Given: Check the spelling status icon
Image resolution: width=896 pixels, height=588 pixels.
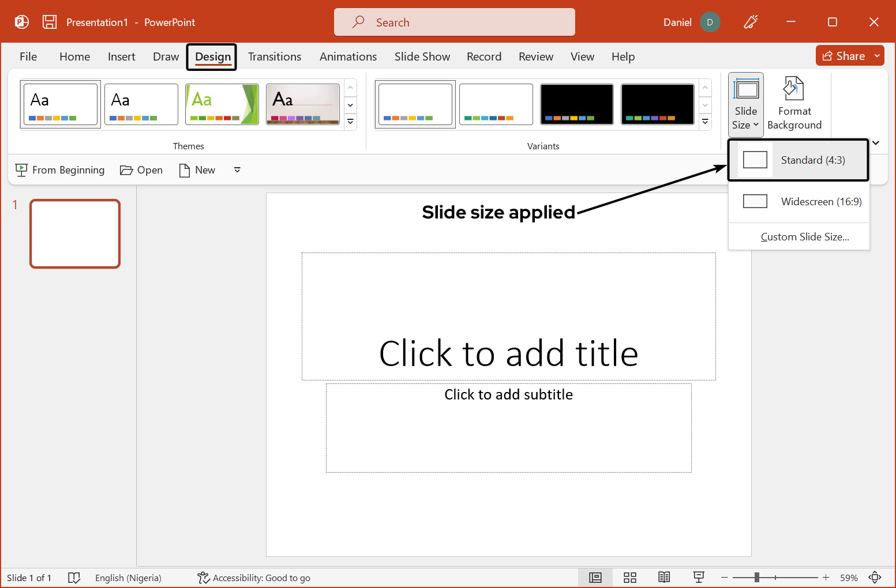Looking at the screenshot, I should [x=74, y=577].
